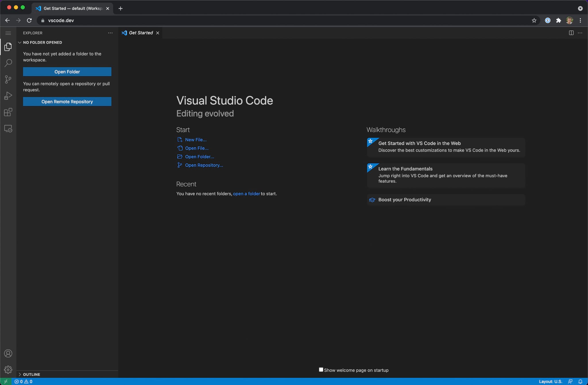588x385 pixels.
Task: Toggle Show welcome page on startup
Action: click(x=321, y=369)
